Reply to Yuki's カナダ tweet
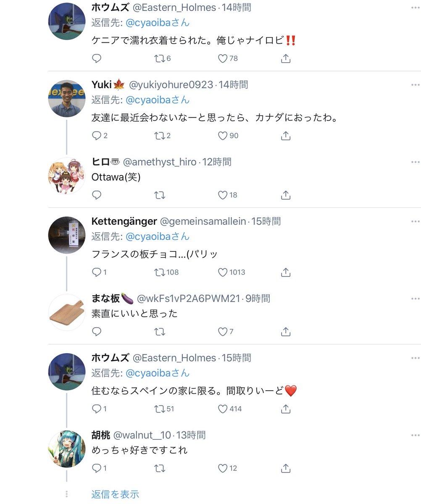Screen dimensions: 421x504 pos(97,136)
